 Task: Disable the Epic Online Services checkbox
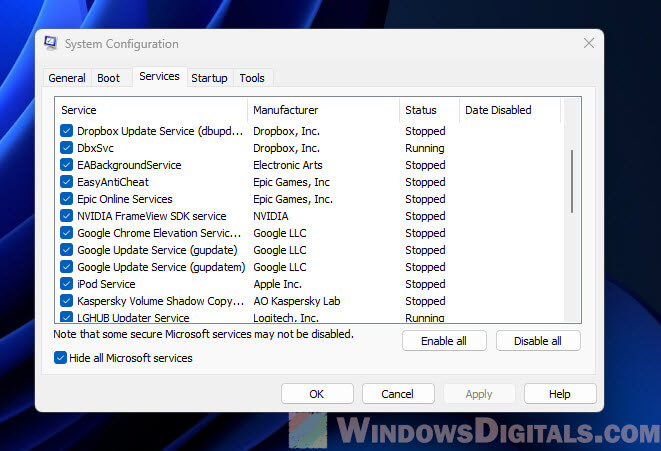click(x=66, y=199)
